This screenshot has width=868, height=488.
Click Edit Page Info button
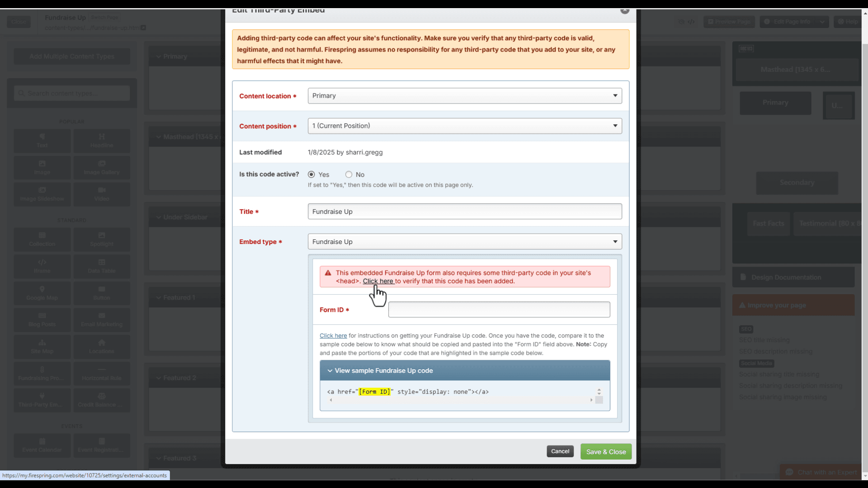point(788,22)
